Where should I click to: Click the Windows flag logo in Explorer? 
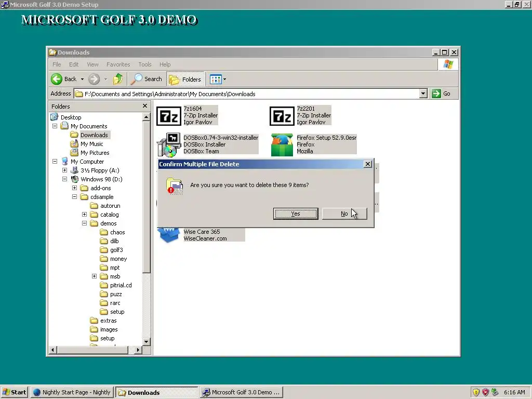[x=448, y=64]
